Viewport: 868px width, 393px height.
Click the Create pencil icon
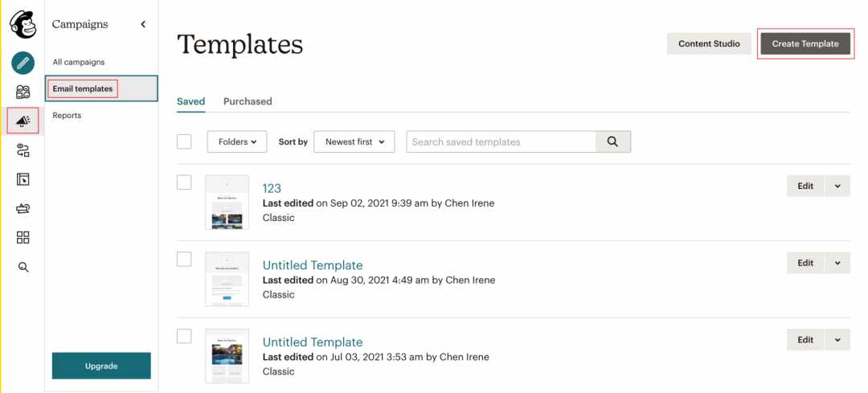23,63
